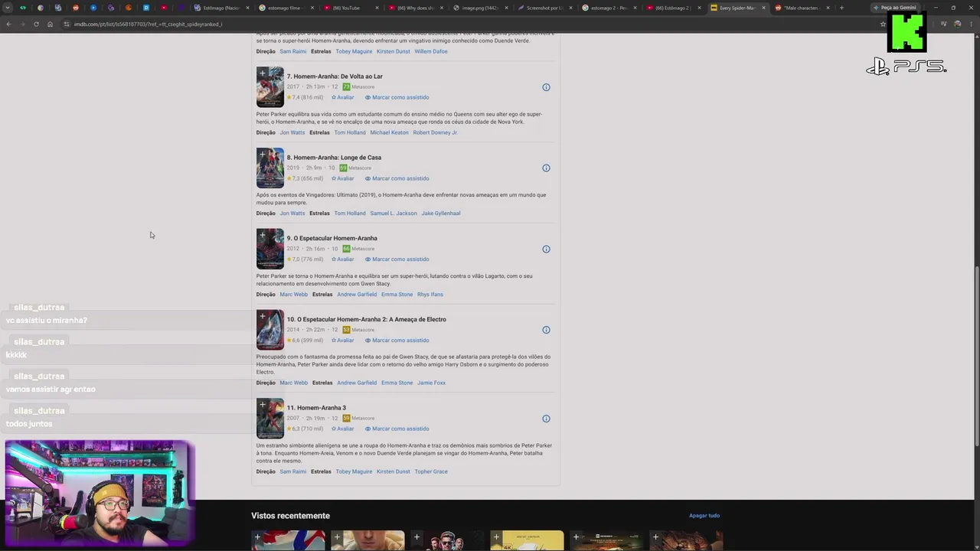
Task: Open title link Homem-Aranha: De Volta ao Lar
Action: coord(335,77)
